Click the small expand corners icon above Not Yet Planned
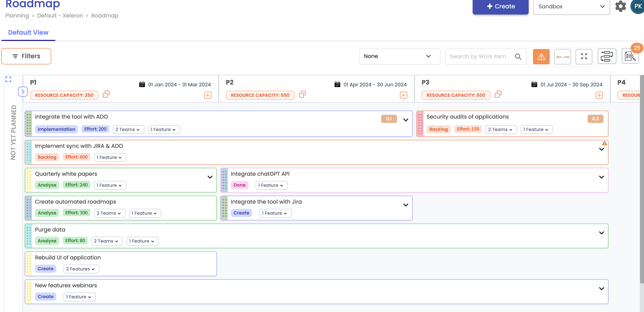 pyautogui.click(x=8, y=79)
